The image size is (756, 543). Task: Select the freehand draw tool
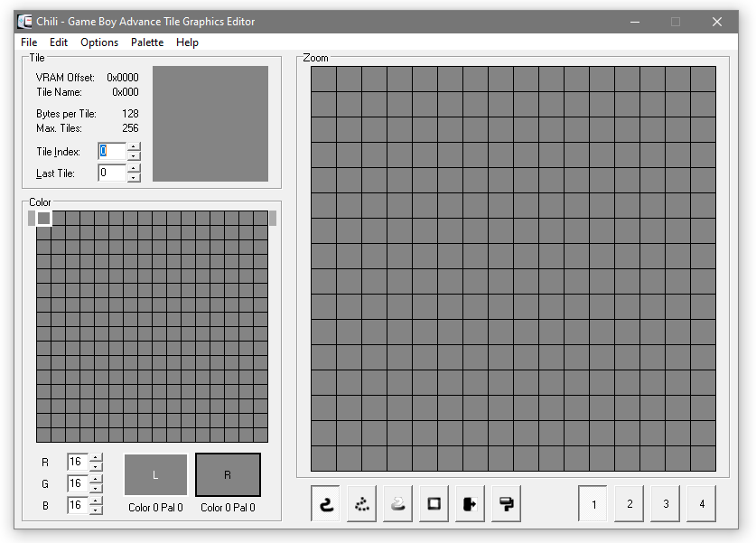click(x=326, y=503)
